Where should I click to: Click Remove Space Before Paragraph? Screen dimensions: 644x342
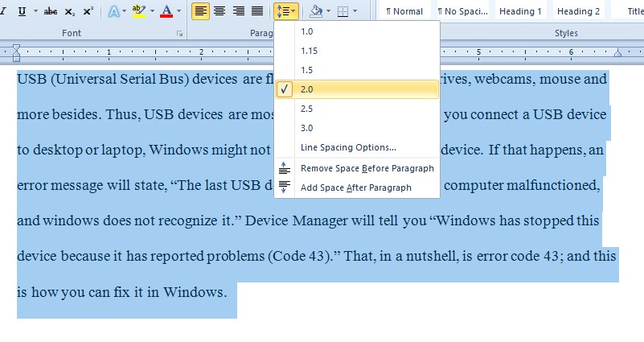(357, 168)
